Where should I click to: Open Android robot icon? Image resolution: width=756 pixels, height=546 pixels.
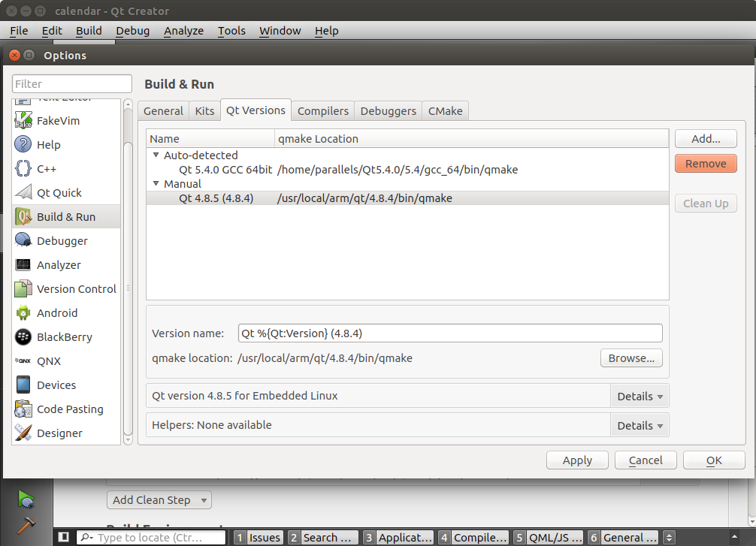click(x=23, y=312)
